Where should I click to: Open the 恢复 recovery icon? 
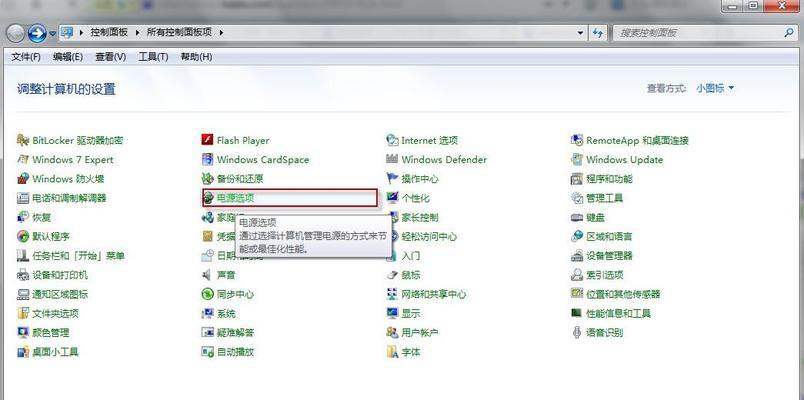(x=23, y=217)
